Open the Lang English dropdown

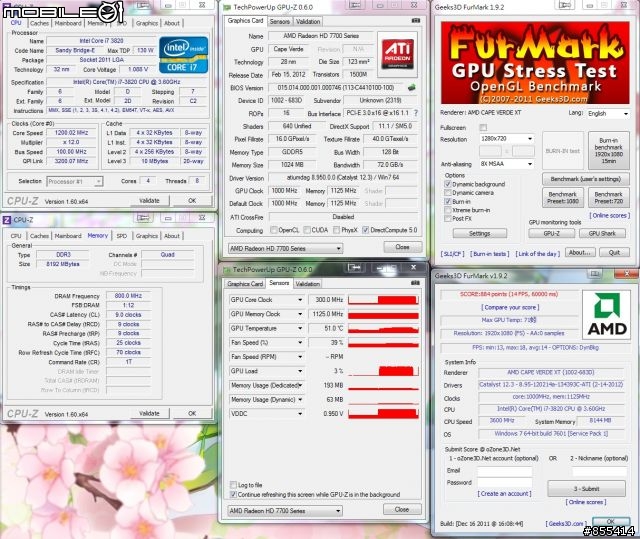click(608, 113)
